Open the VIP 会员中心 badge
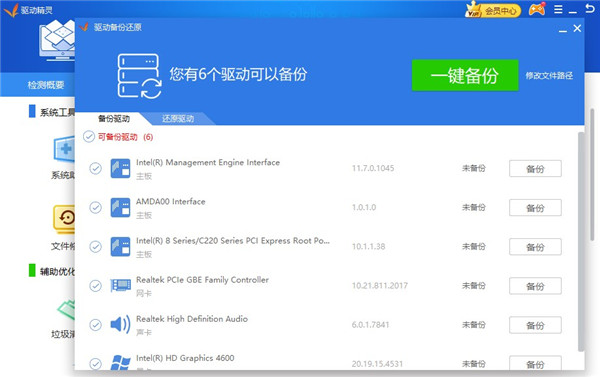The width and height of the screenshot is (600, 377). (x=493, y=10)
